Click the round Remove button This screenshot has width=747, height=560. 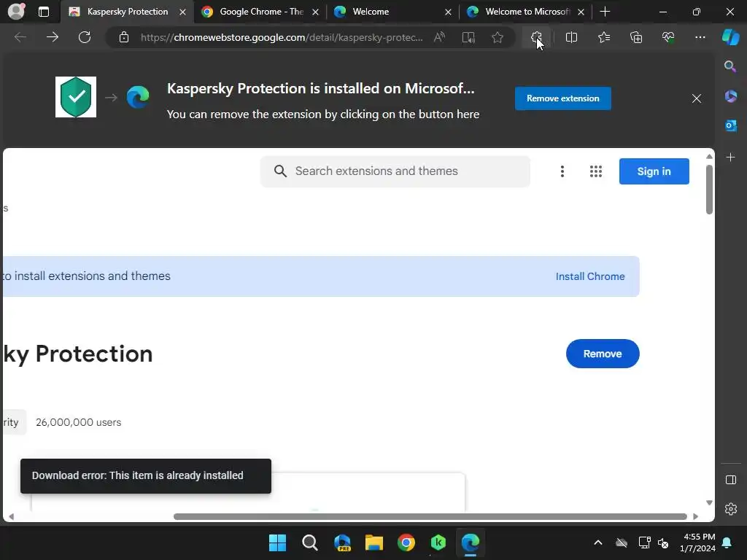pyautogui.click(x=602, y=354)
